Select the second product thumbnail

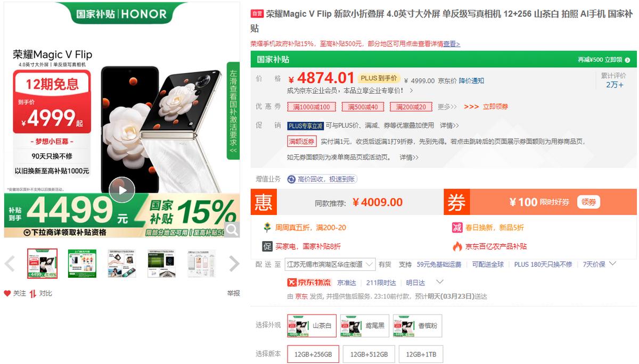[82, 263]
